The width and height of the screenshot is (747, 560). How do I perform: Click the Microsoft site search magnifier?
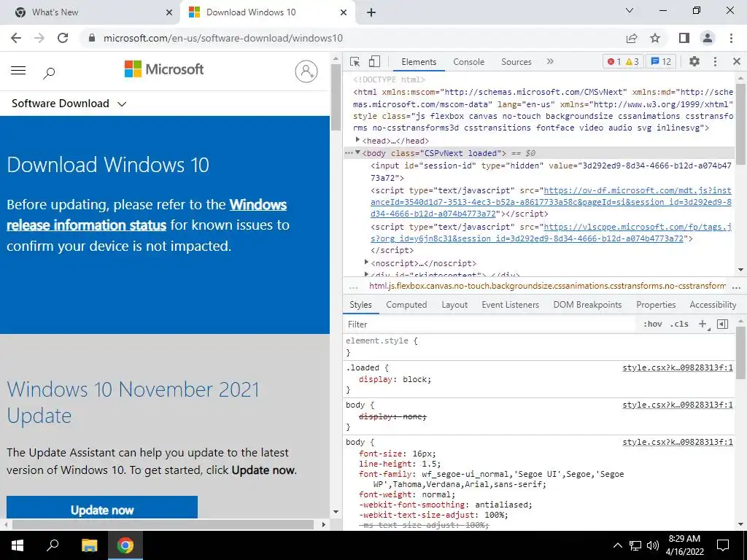point(49,73)
